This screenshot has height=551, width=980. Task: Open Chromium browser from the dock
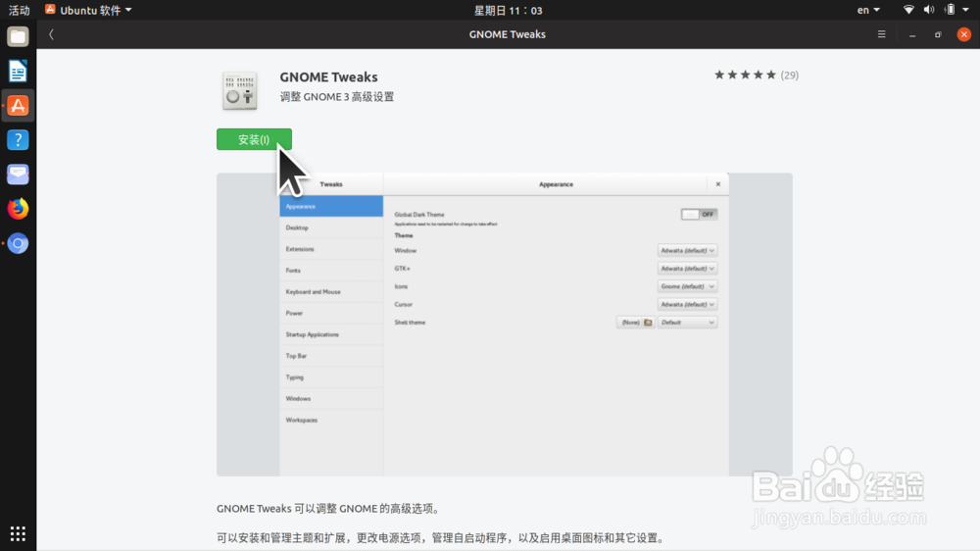tap(18, 243)
